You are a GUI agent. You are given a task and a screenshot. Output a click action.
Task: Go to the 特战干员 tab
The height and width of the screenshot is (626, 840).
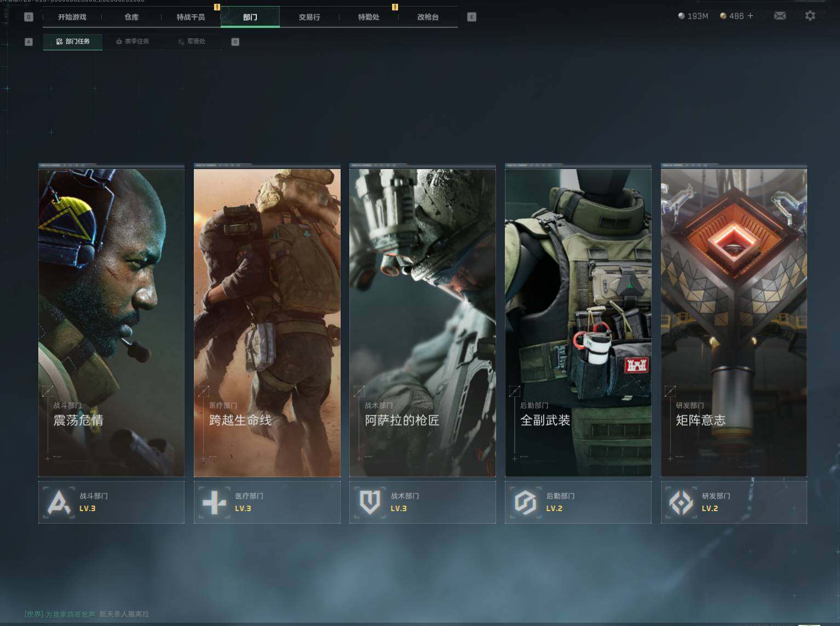(191, 17)
